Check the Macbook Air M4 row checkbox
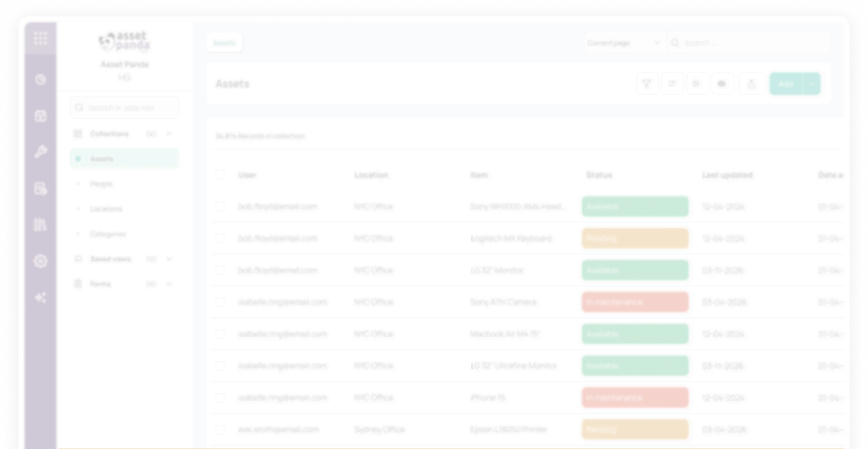The width and height of the screenshot is (868, 449). pos(220,334)
